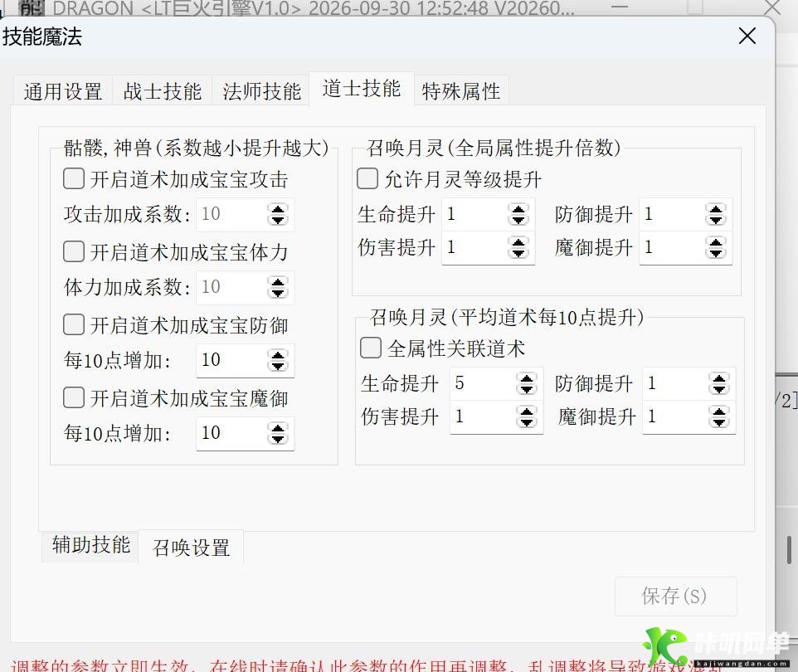The image size is (798, 672).
Task: Select the 召唤设置 bottom tab
Action: click(x=191, y=548)
